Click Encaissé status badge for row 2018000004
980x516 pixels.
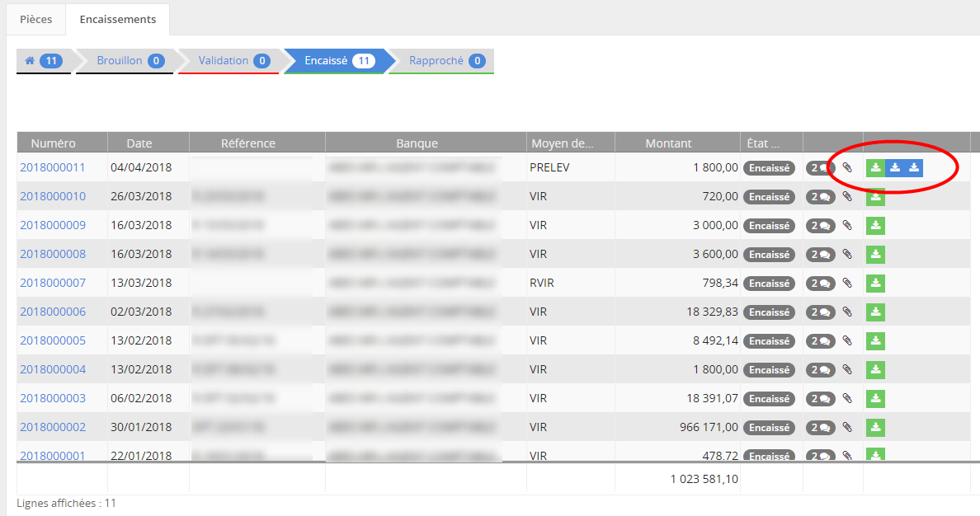coord(770,370)
